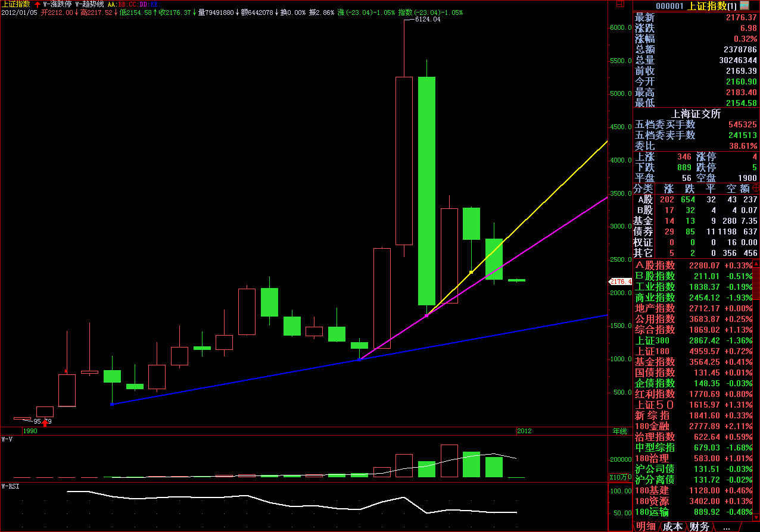Expand more tabs with the ... button
This screenshot has height=532, width=760.
tap(726, 527)
